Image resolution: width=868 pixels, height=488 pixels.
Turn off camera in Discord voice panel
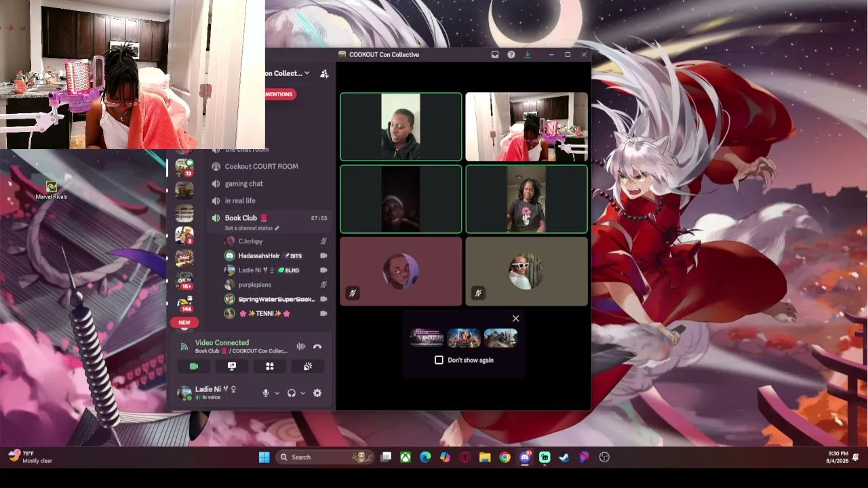click(194, 366)
